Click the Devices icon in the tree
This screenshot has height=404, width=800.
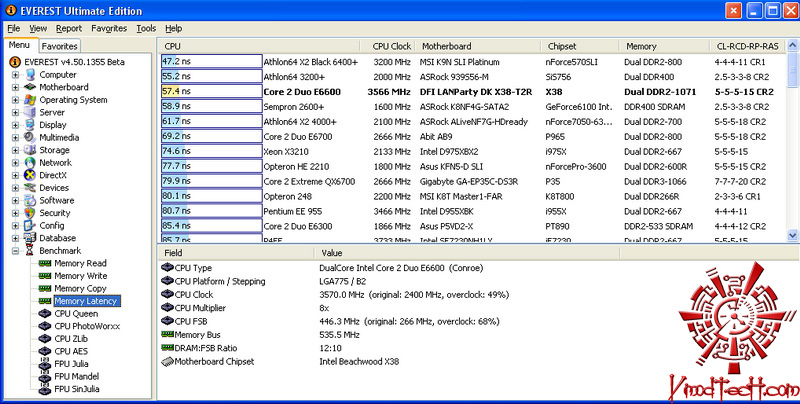pos(30,188)
